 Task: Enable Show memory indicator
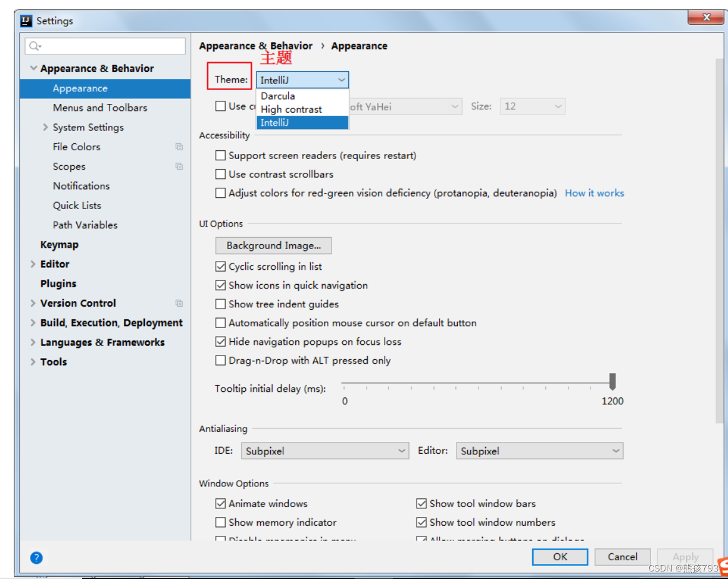click(221, 522)
